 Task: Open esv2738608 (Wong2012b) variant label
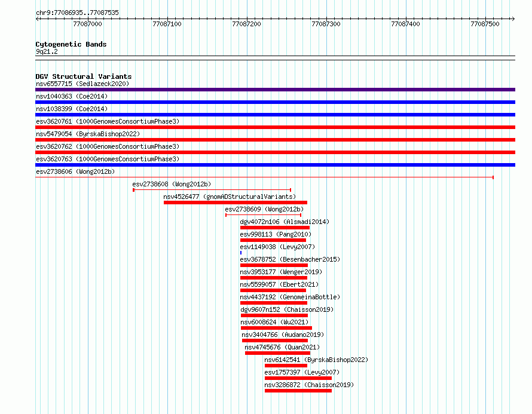point(172,184)
